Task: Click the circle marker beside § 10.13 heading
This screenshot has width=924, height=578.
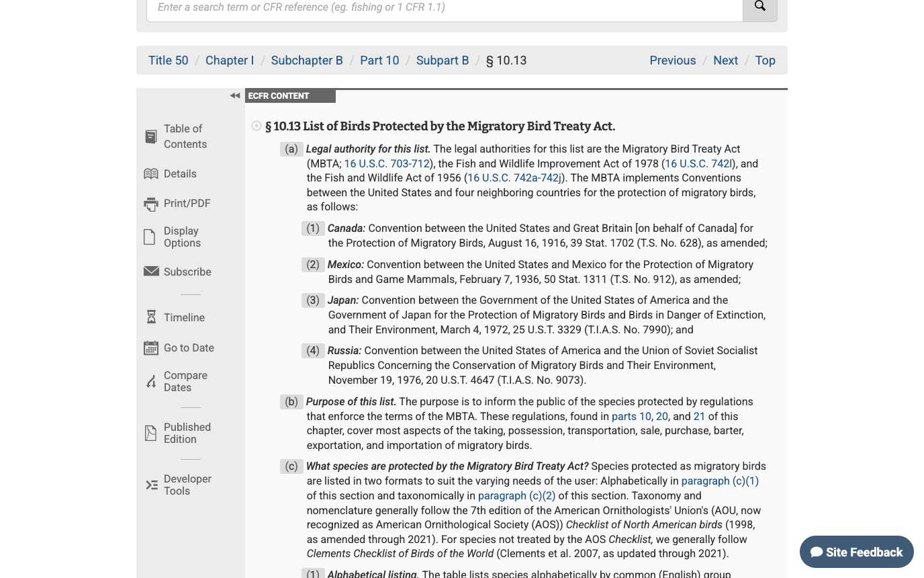Action: (257, 126)
